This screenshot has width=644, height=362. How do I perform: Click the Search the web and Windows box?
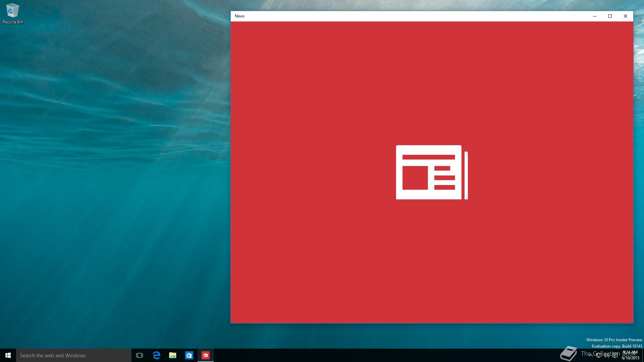74,355
